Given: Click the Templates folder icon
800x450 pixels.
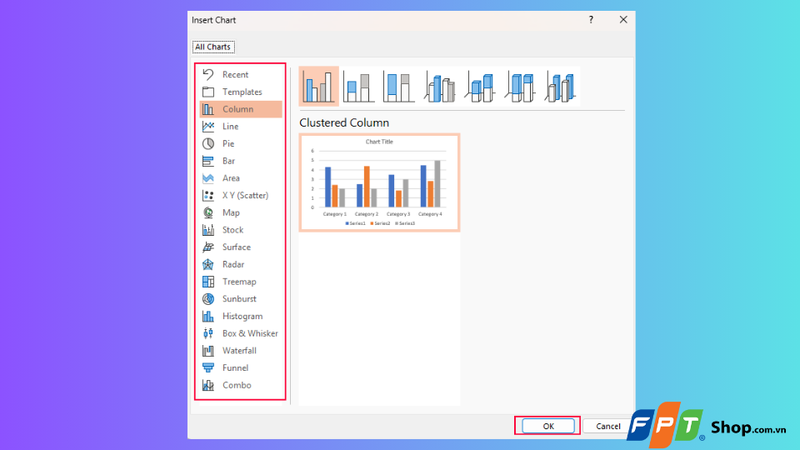Looking at the screenshot, I should (208, 92).
